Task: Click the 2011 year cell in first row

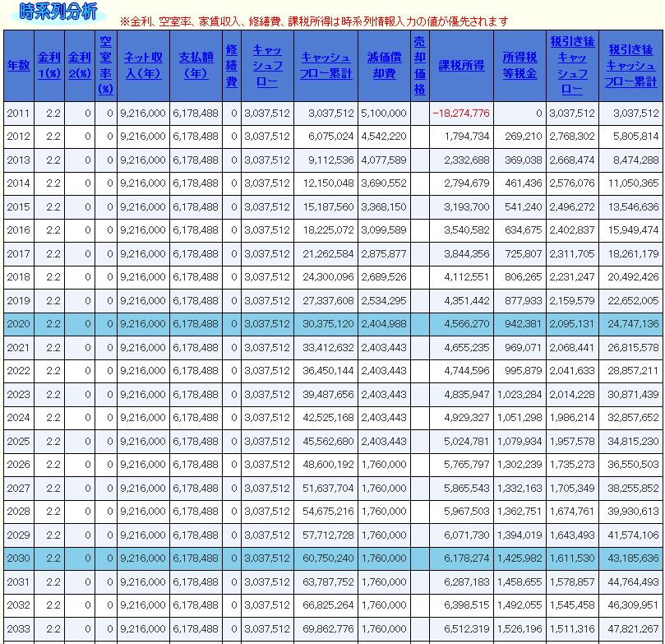Action: coord(18,113)
